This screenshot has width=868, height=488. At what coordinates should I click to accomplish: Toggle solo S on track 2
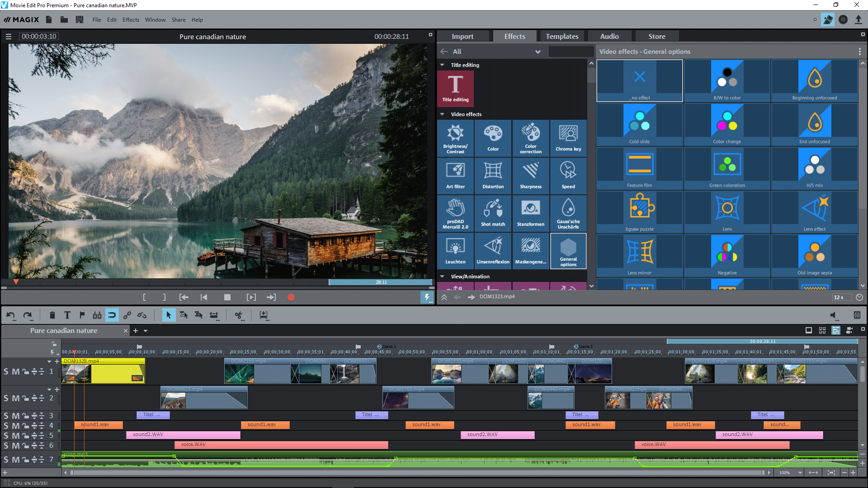6,398
